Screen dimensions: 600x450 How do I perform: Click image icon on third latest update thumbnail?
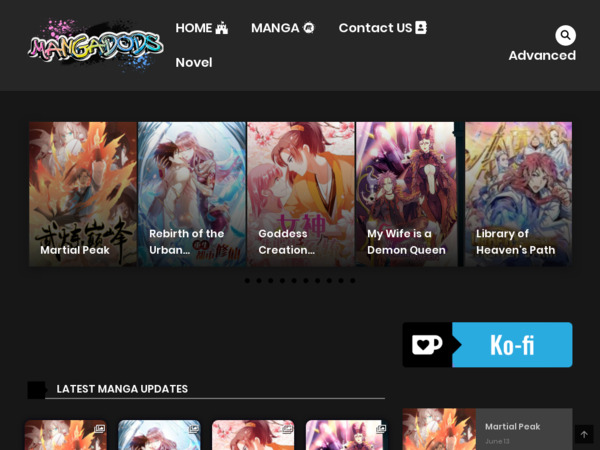pos(287,429)
